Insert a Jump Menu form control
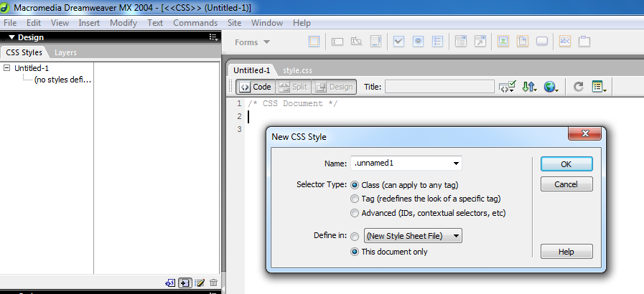The width and height of the screenshot is (644, 294). [x=480, y=42]
